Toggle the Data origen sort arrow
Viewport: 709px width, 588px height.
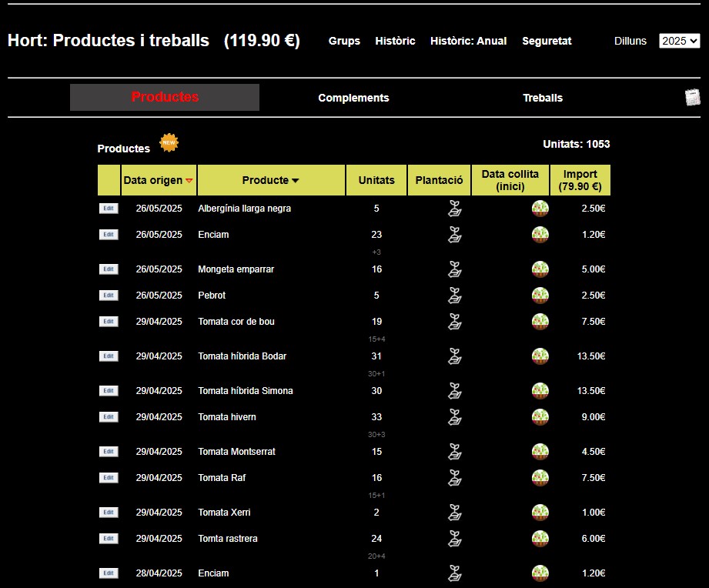[189, 181]
